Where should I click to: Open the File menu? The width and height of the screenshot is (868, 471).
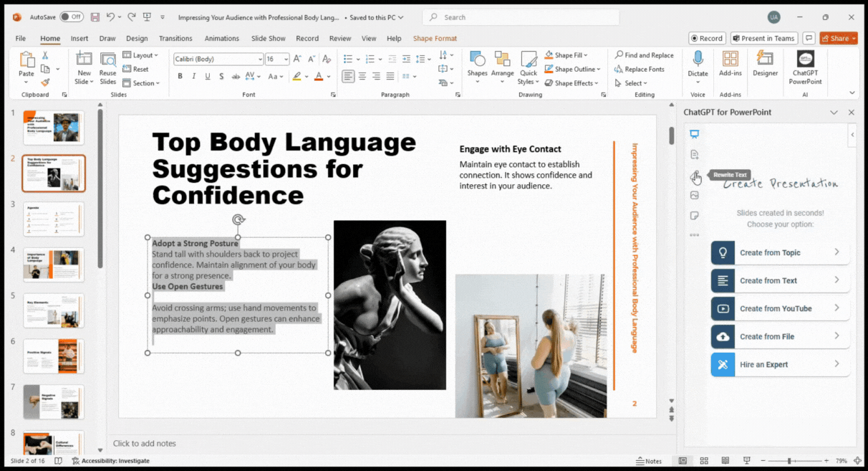tap(21, 39)
